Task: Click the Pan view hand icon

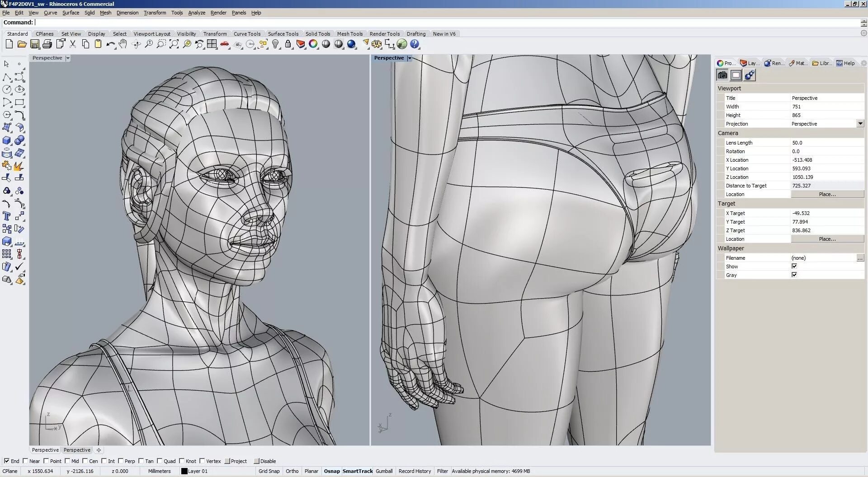Action: (x=123, y=44)
